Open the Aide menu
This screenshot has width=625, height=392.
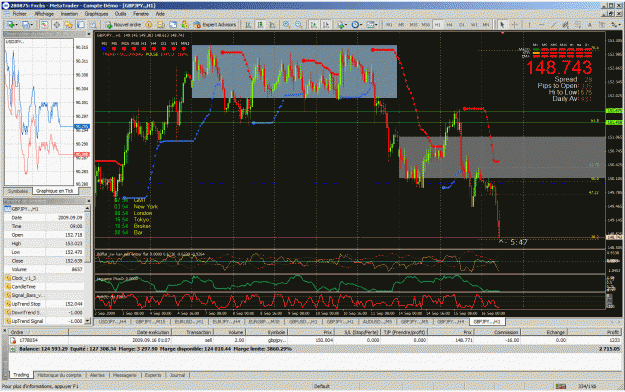pyautogui.click(x=160, y=14)
